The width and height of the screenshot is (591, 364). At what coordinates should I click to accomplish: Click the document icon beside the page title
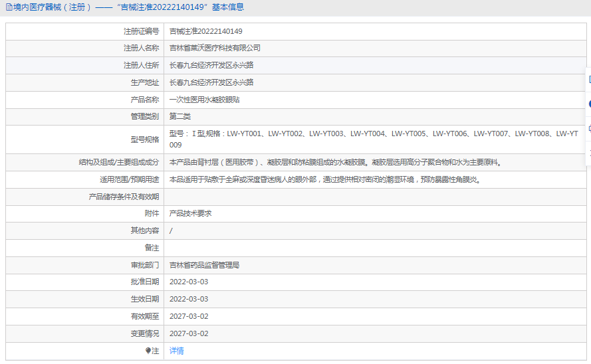9,7
